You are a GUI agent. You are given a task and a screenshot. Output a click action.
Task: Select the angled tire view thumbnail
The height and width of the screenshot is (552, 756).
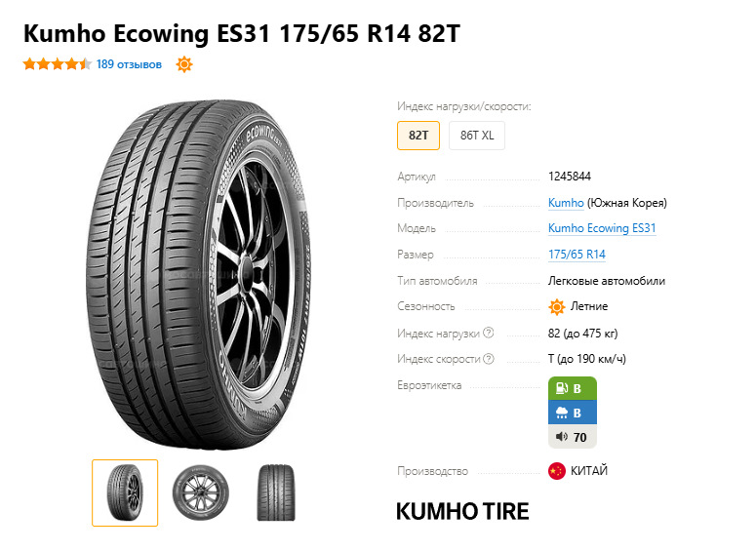point(125,493)
